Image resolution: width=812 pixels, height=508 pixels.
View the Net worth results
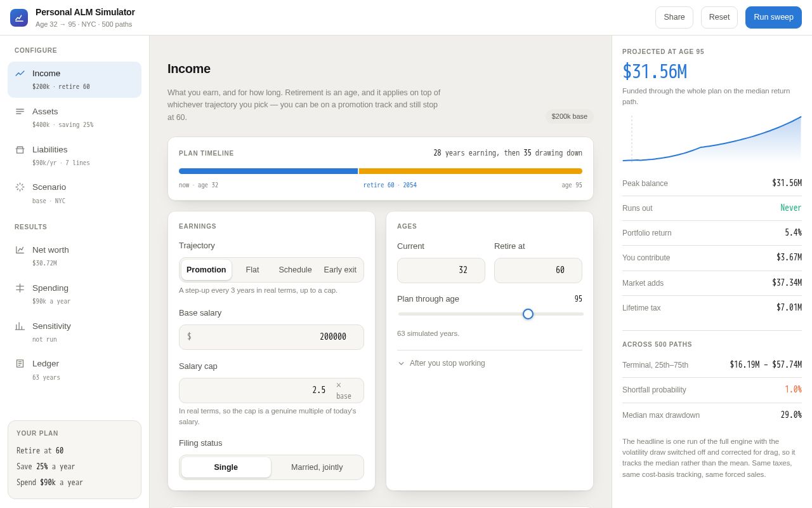point(74,256)
